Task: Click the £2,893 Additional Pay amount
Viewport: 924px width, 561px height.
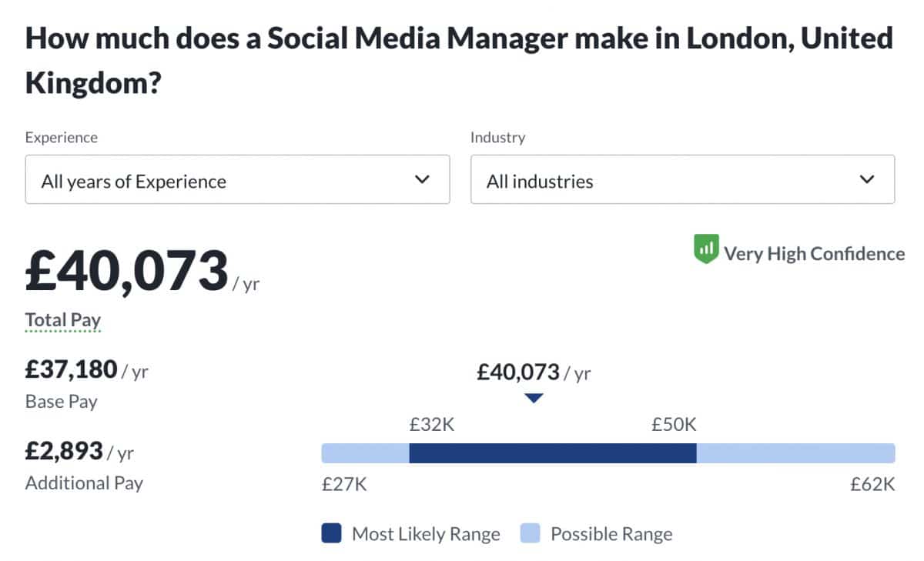Action: coord(64,451)
